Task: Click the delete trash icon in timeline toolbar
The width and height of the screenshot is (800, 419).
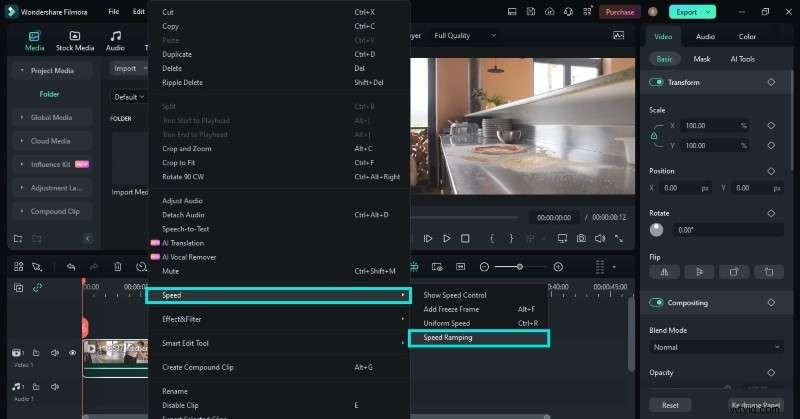Action: 117,267
